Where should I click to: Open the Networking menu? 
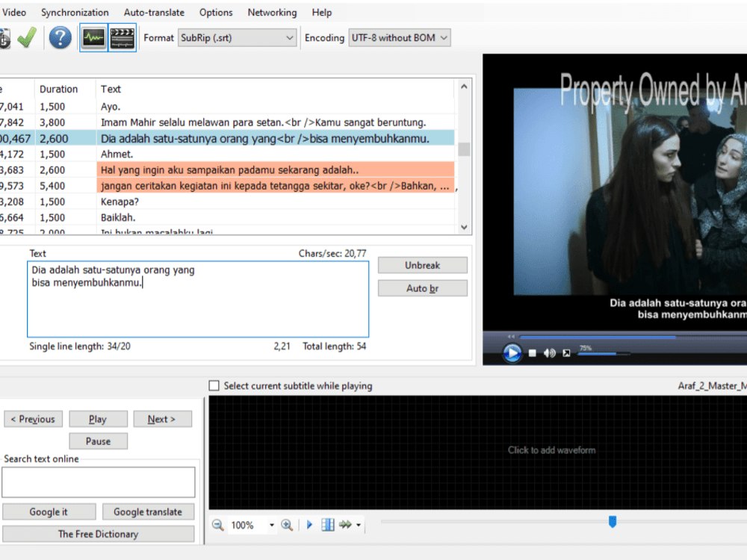[272, 13]
